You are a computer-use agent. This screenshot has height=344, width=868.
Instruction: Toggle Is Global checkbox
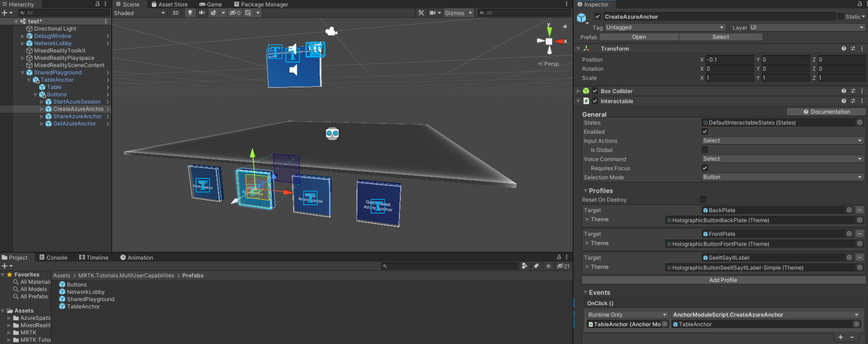705,150
